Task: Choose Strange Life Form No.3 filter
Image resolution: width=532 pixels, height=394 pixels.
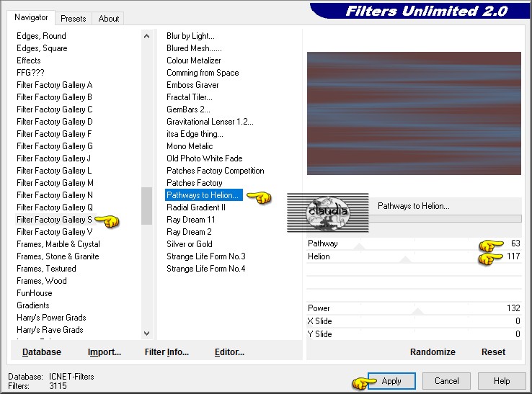Action: (x=206, y=256)
